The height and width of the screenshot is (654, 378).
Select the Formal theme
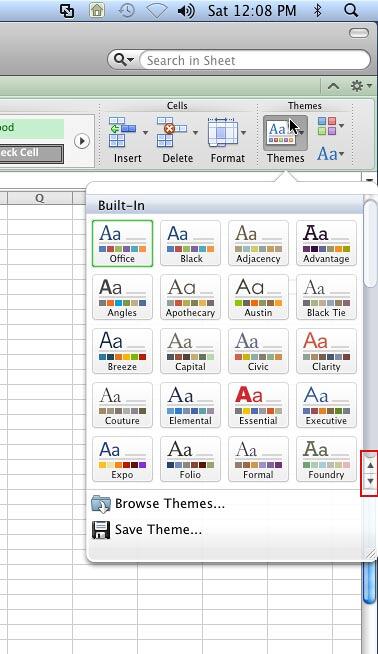[258, 459]
